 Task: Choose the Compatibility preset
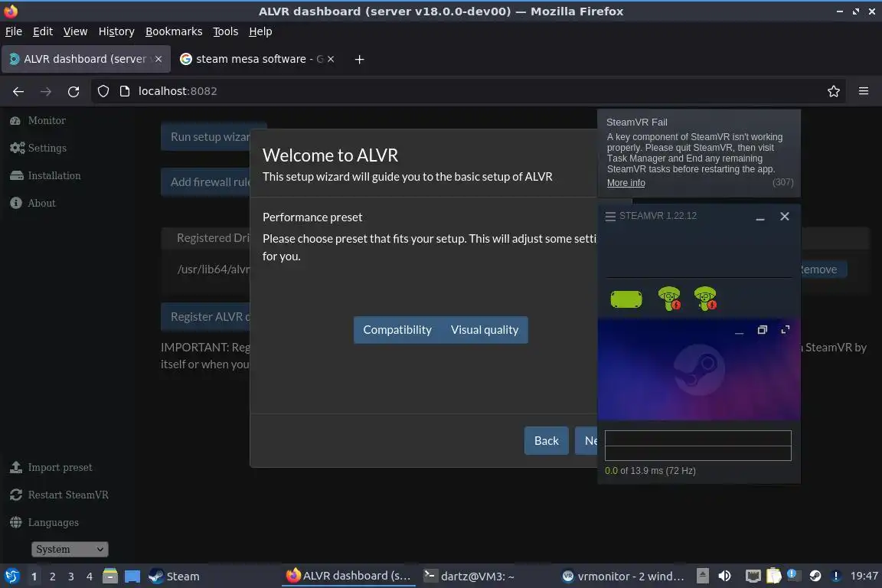[397, 330]
